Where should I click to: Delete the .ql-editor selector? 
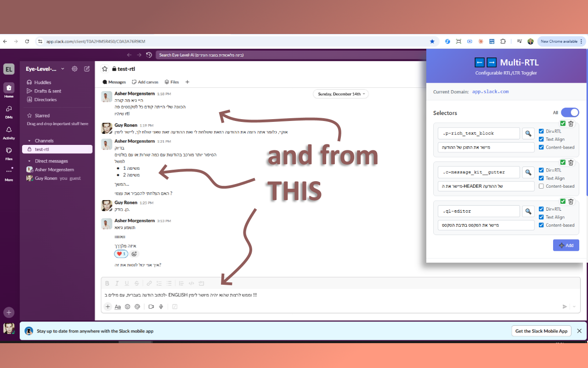[x=571, y=201]
